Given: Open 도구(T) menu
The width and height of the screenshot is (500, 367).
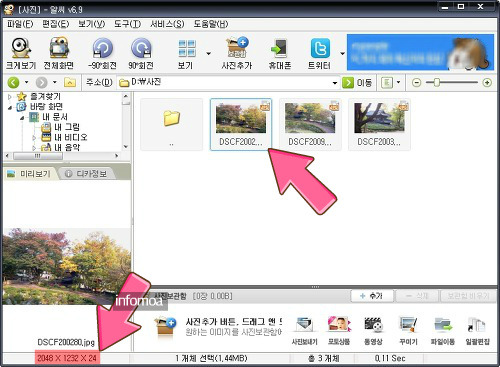Looking at the screenshot, I should pos(127,24).
